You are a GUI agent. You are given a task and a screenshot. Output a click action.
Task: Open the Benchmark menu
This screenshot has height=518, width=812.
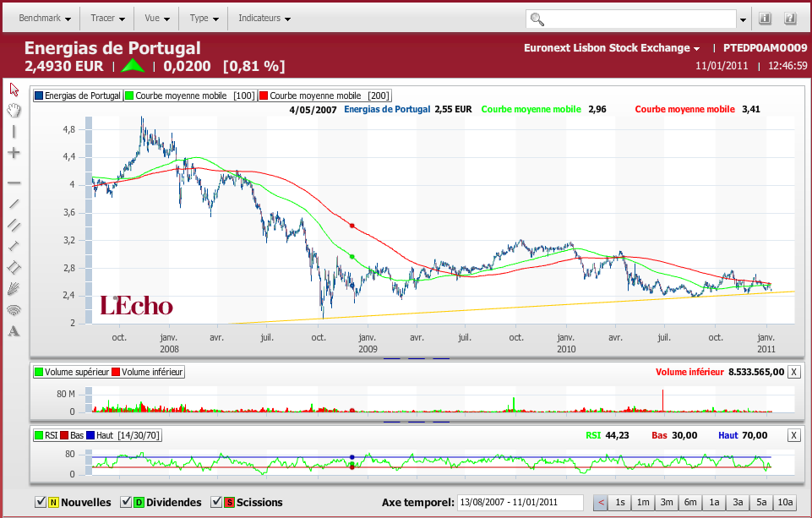45,18
